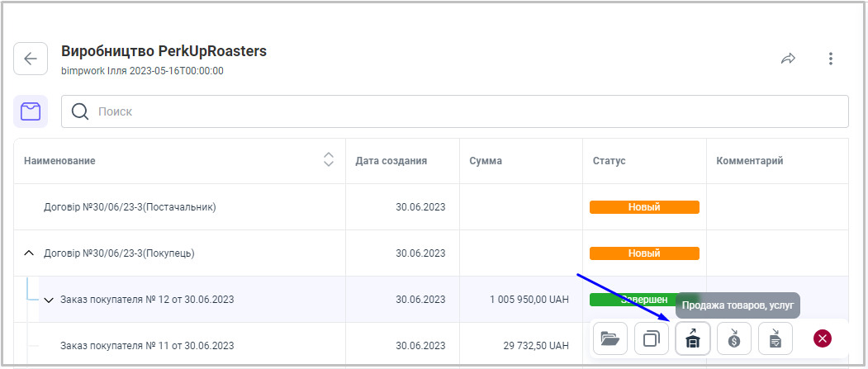Click the purple envelope icon beside search
The height and width of the screenshot is (369, 868).
[31, 111]
